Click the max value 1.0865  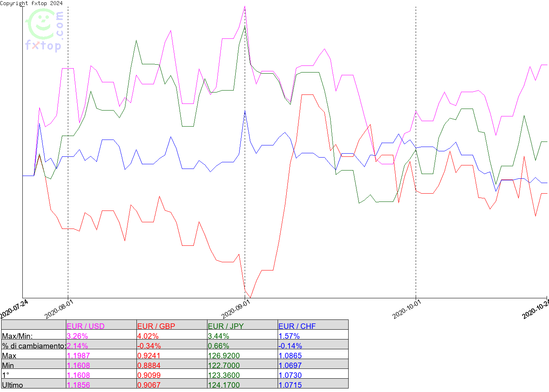click(x=290, y=356)
